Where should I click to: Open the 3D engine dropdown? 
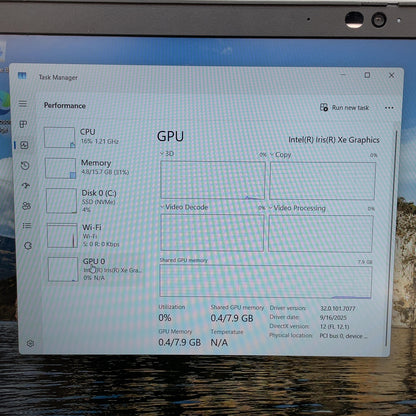(167, 153)
